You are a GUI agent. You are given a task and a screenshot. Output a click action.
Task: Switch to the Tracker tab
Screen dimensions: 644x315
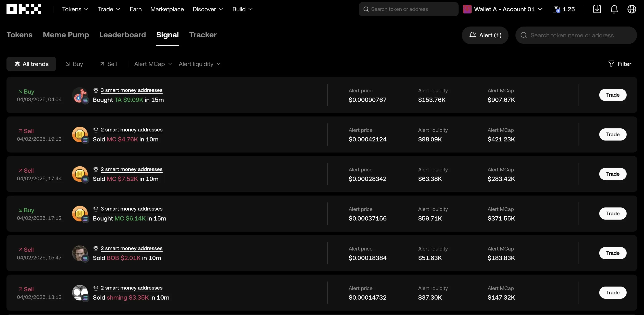pyautogui.click(x=203, y=35)
